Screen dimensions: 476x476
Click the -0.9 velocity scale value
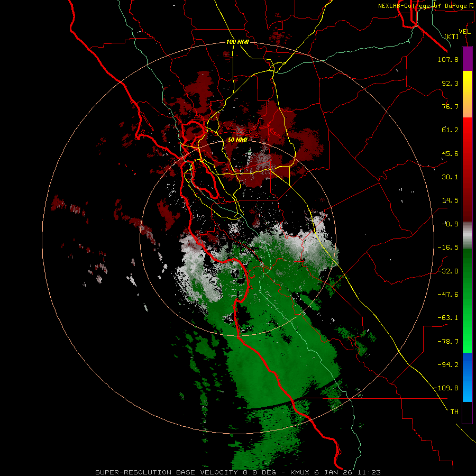click(x=450, y=224)
